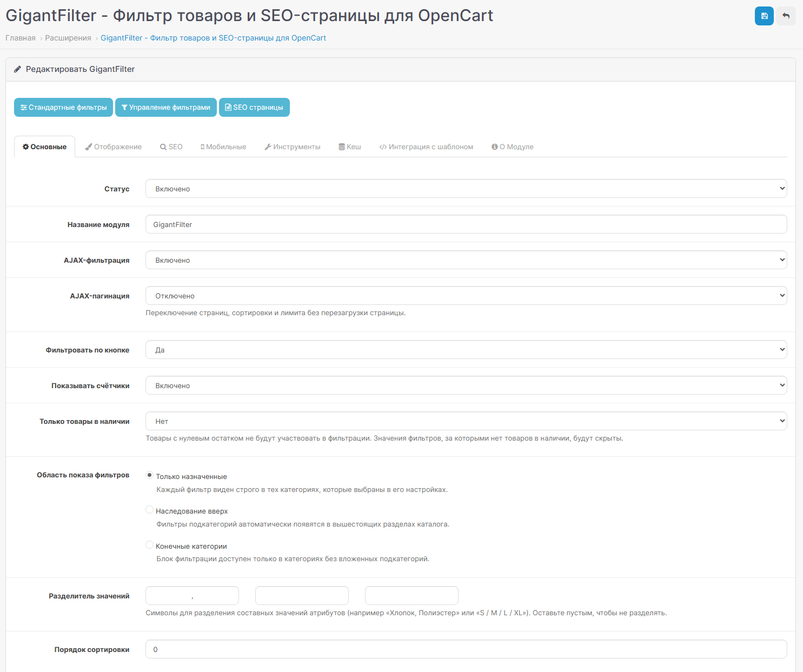This screenshot has height=672, width=803.
Task: Click the Только товары в наличии label
Action: pos(84,421)
